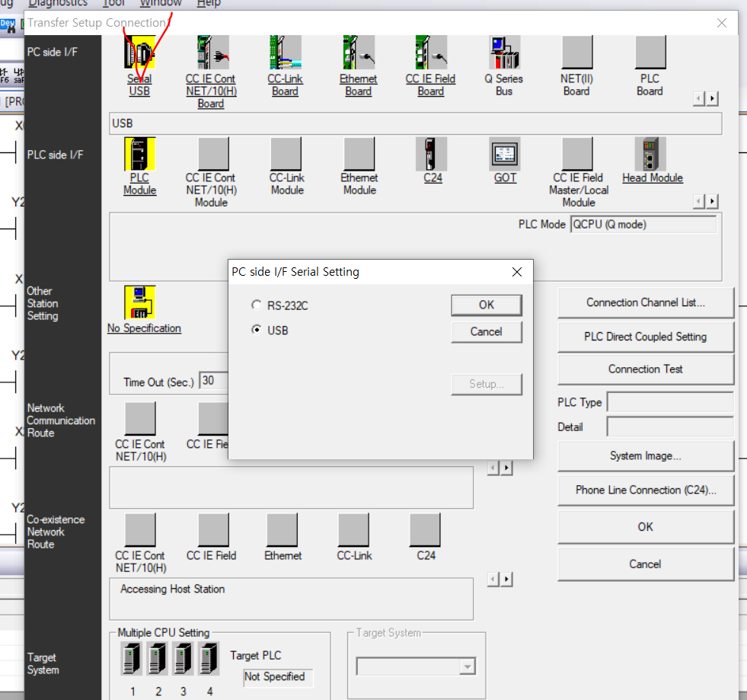
Task: Select Co-existence CC IE Cont NET/10(H) icon
Action: (x=139, y=529)
